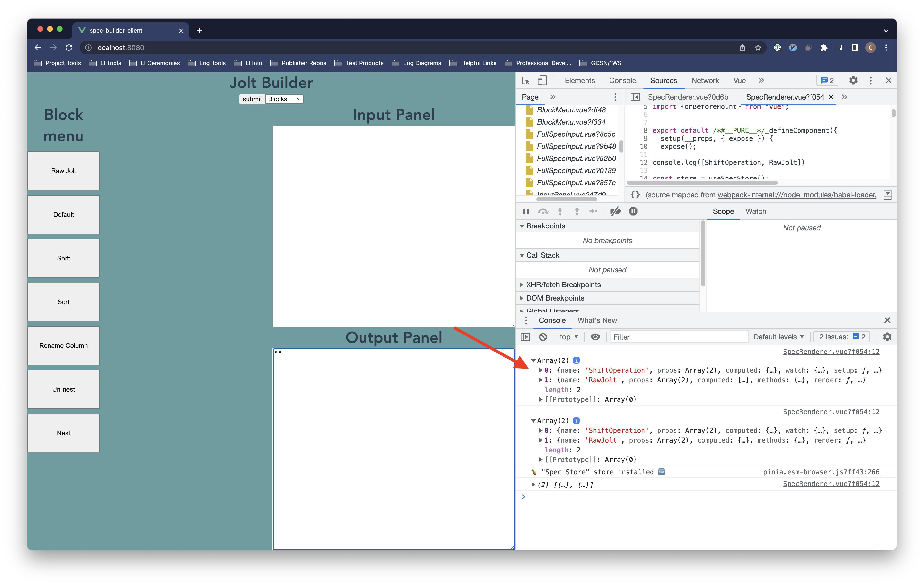
Task: Toggle live expression eye icon
Action: point(595,337)
